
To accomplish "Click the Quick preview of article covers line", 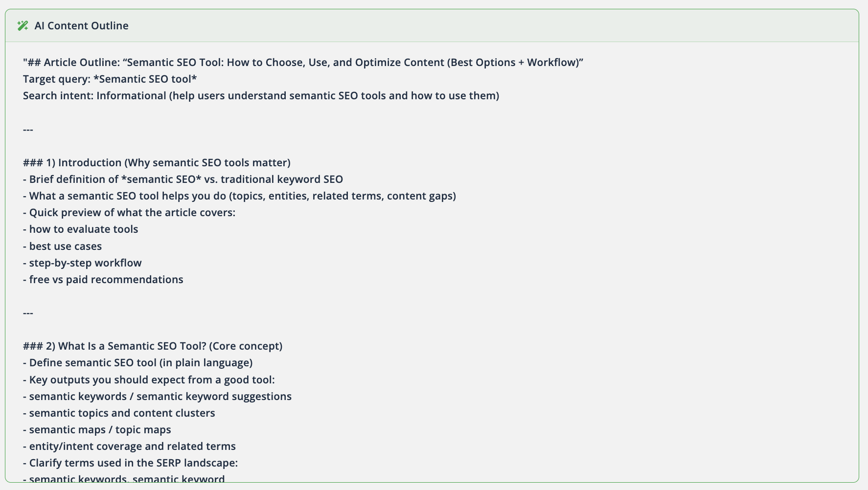I will (129, 213).
